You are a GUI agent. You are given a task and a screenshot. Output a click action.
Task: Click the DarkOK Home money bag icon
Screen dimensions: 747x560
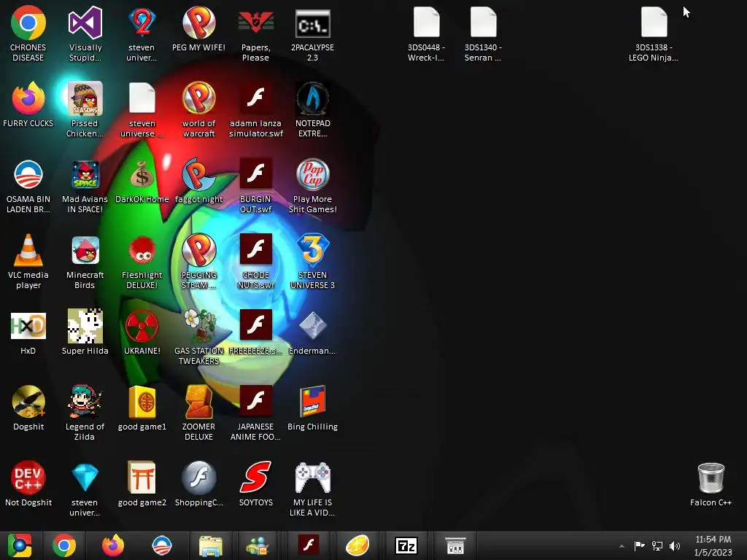click(142, 181)
